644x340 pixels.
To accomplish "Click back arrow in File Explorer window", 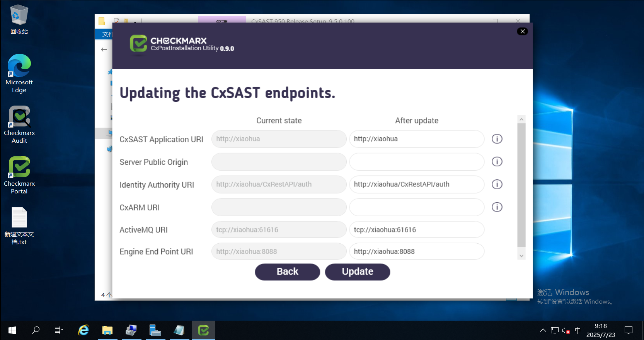I will coord(104,50).
